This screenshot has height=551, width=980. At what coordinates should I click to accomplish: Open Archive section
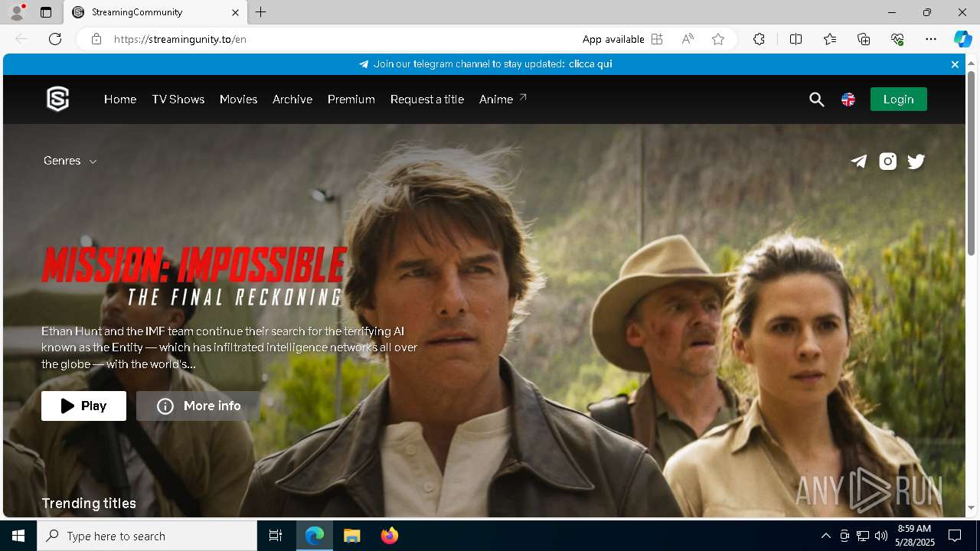pyautogui.click(x=292, y=99)
